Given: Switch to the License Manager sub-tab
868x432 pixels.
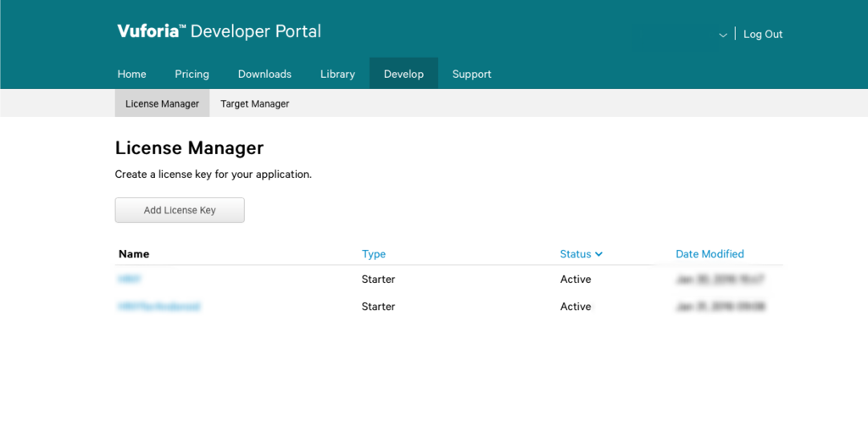Looking at the screenshot, I should point(162,103).
